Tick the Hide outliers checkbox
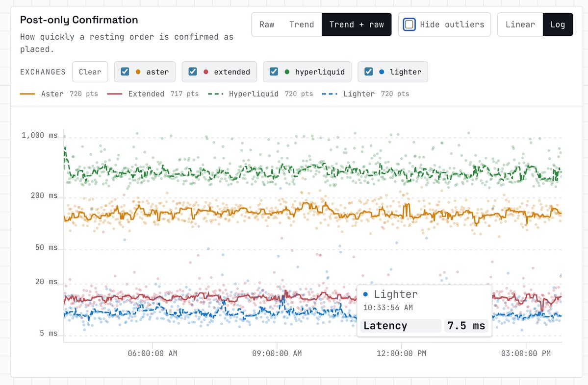The height and width of the screenshot is (385, 588). point(409,24)
